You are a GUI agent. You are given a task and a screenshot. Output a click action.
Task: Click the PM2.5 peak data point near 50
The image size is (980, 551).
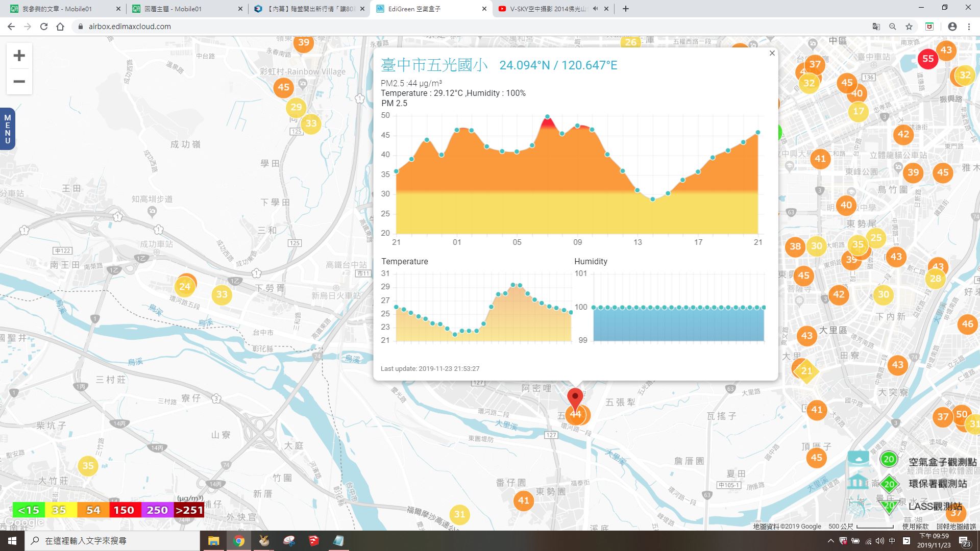(548, 117)
